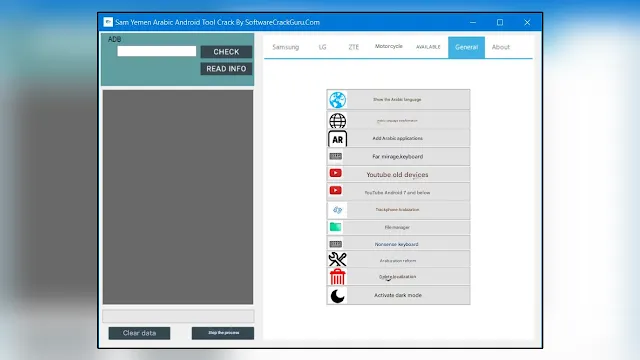Click the empty progress bar above Clear data

(178, 316)
